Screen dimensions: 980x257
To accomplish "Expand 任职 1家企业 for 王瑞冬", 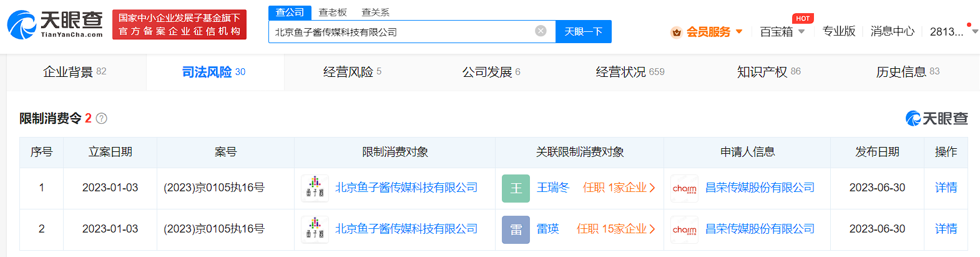I will (x=619, y=188).
